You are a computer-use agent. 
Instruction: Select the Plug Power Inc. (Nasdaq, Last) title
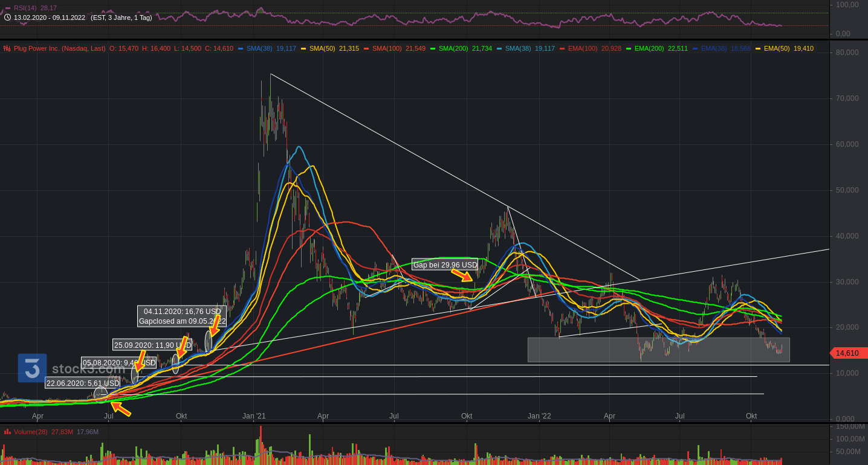tap(60, 48)
